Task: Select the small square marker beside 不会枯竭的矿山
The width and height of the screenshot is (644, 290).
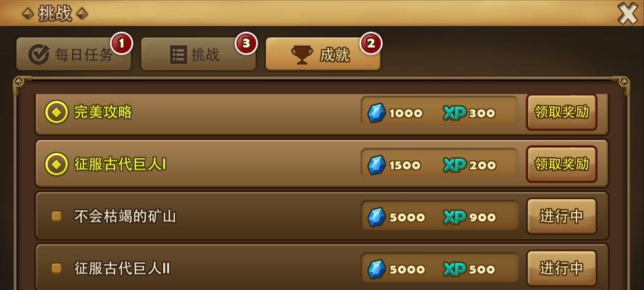Action: pyautogui.click(x=57, y=217)
